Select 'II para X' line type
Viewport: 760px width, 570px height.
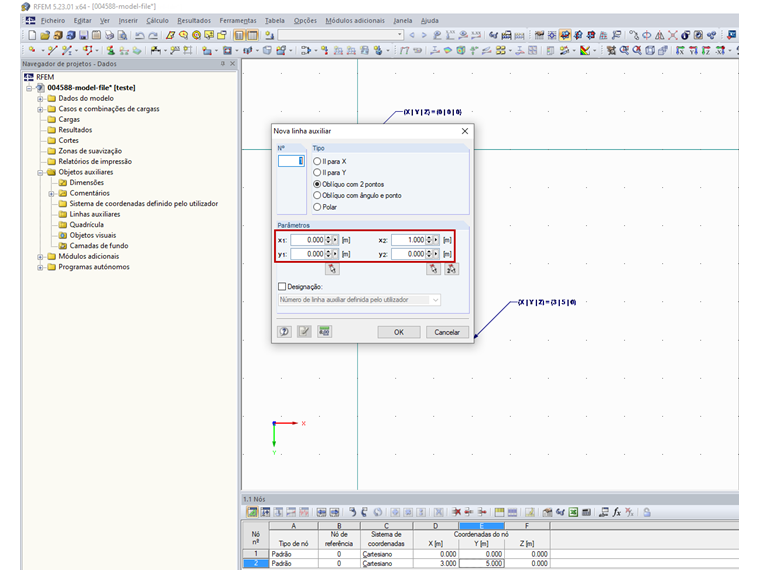click(317, 161)
